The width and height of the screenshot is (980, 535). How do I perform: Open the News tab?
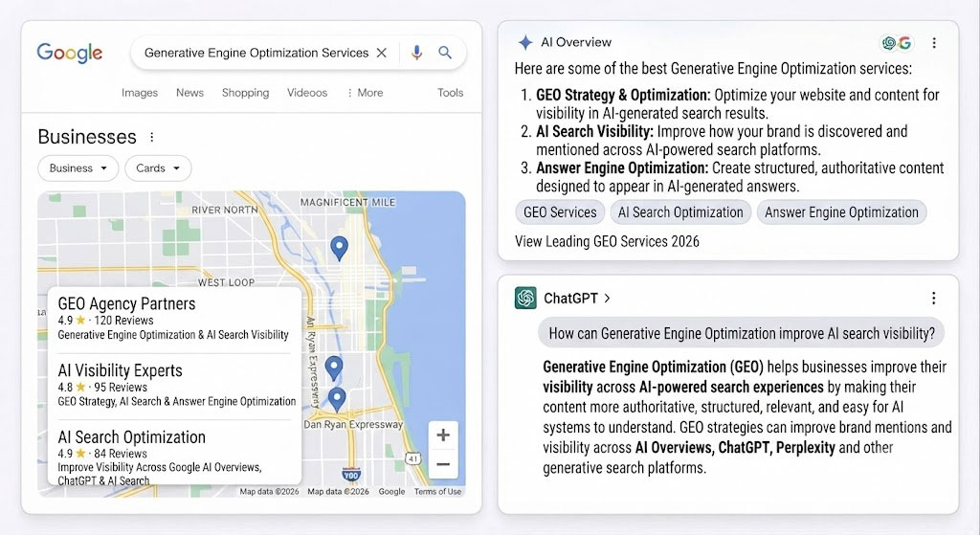click(x=190, y=93)
